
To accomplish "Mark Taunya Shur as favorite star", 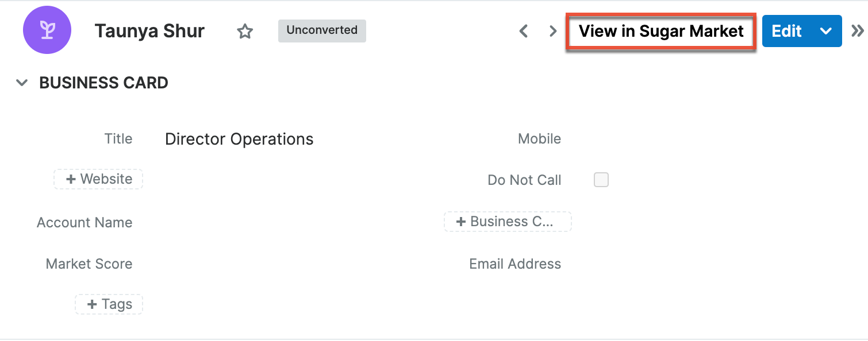I will click(x=245, y=31).
